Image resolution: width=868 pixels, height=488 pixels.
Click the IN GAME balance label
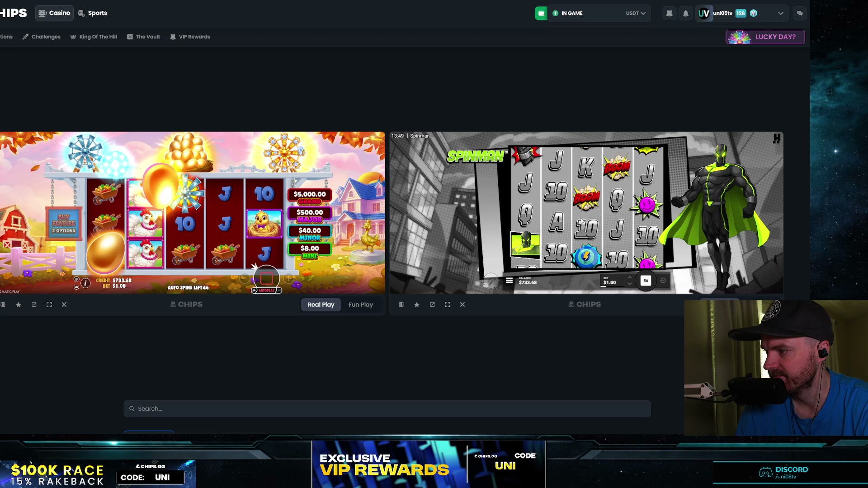click(x=572, y=13)
